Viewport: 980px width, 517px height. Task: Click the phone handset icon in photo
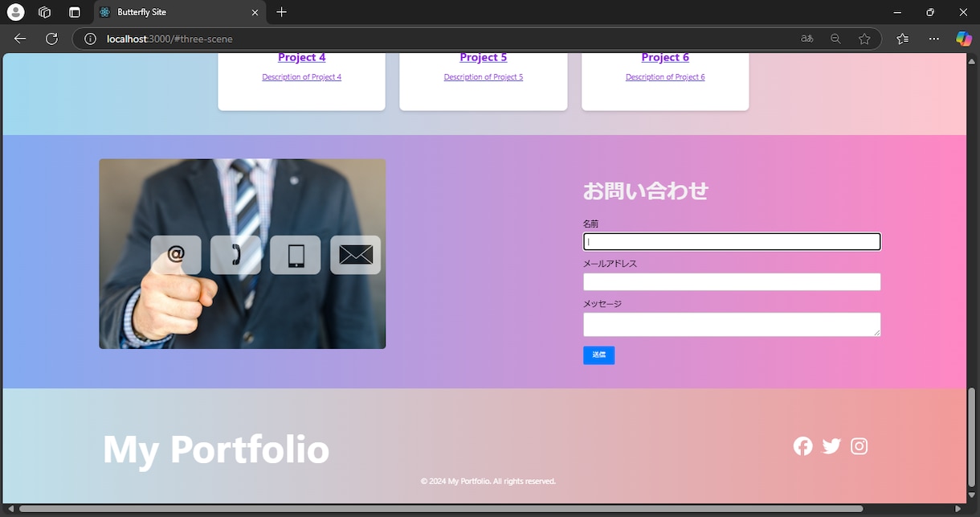point(236,255)
